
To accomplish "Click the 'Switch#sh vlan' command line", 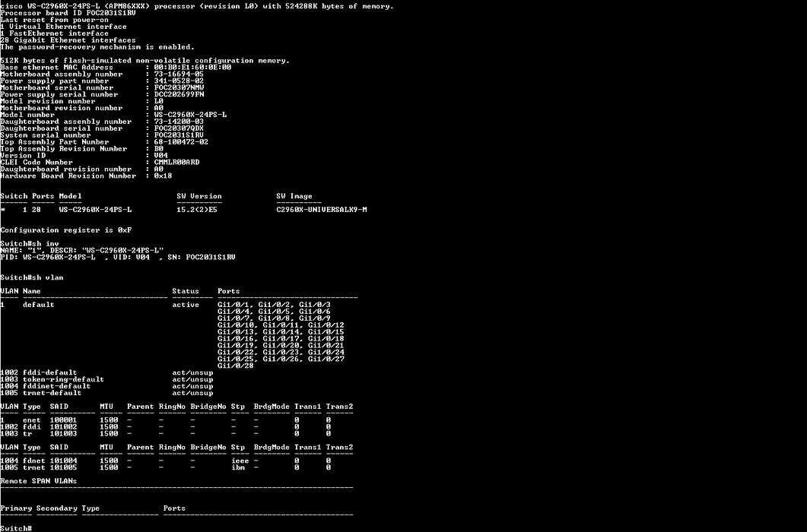I will (32, 277).
